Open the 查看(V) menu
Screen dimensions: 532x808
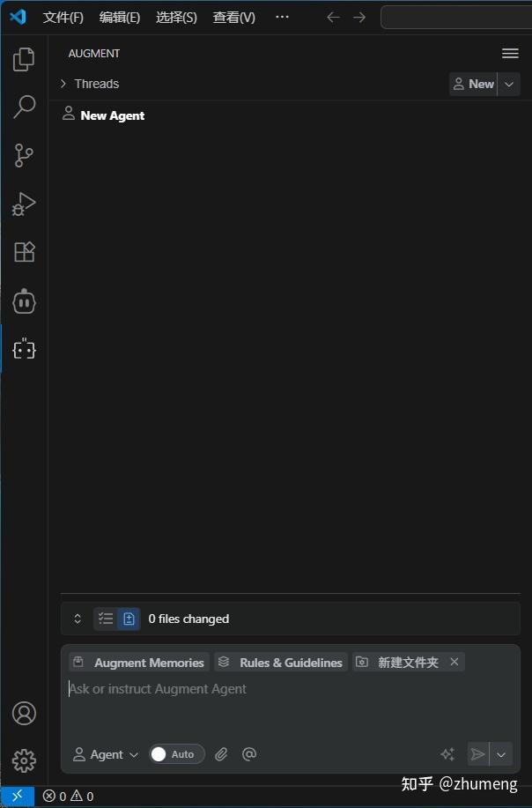point(233,18)
